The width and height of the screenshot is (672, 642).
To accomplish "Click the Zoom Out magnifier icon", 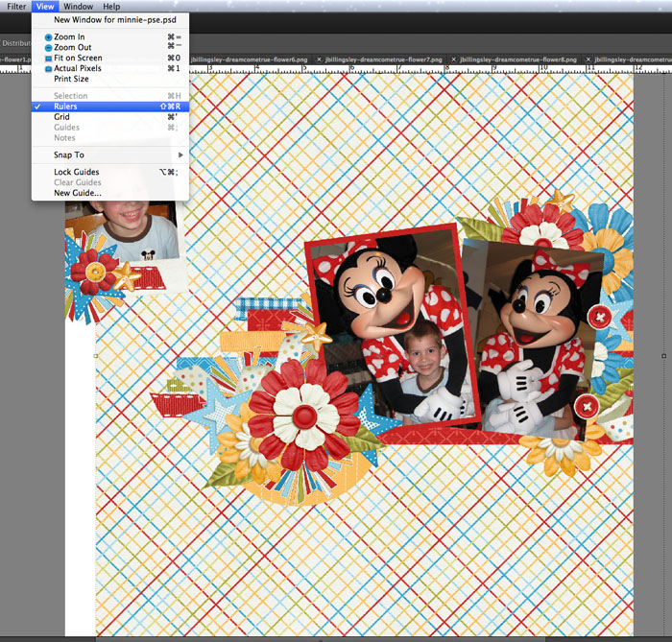I will click(48, 48).
